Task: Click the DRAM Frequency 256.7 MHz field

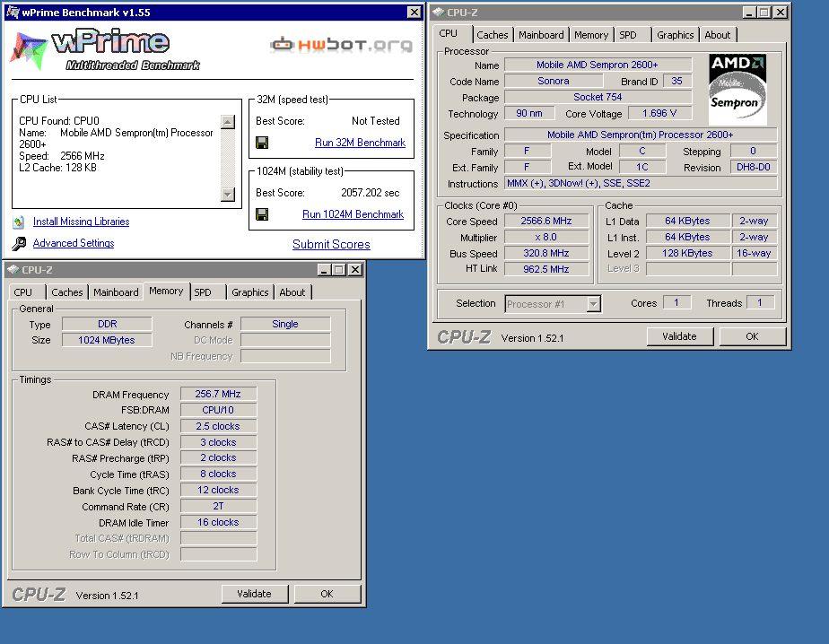Action: point(218,394)
